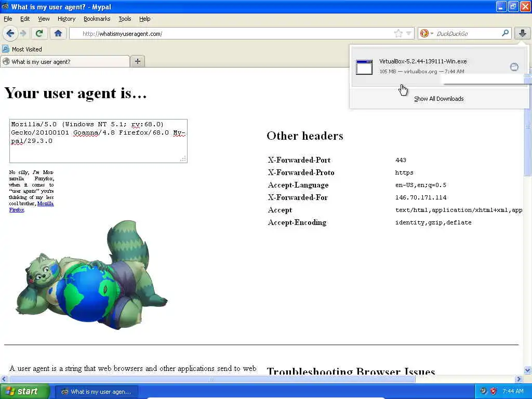
Task: Click the X-Forwarded-Proto value https
Action: coord(404,172)
